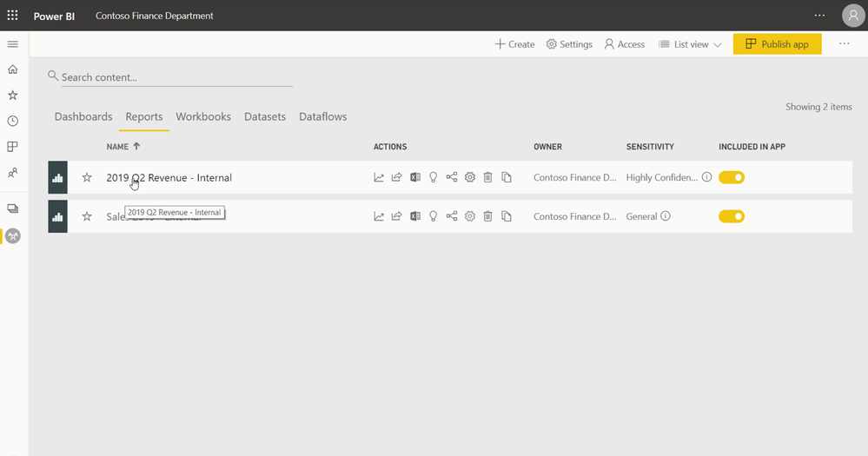Open report icon of second row report
The width and height of the screenshot is (868, 456).
57,216
